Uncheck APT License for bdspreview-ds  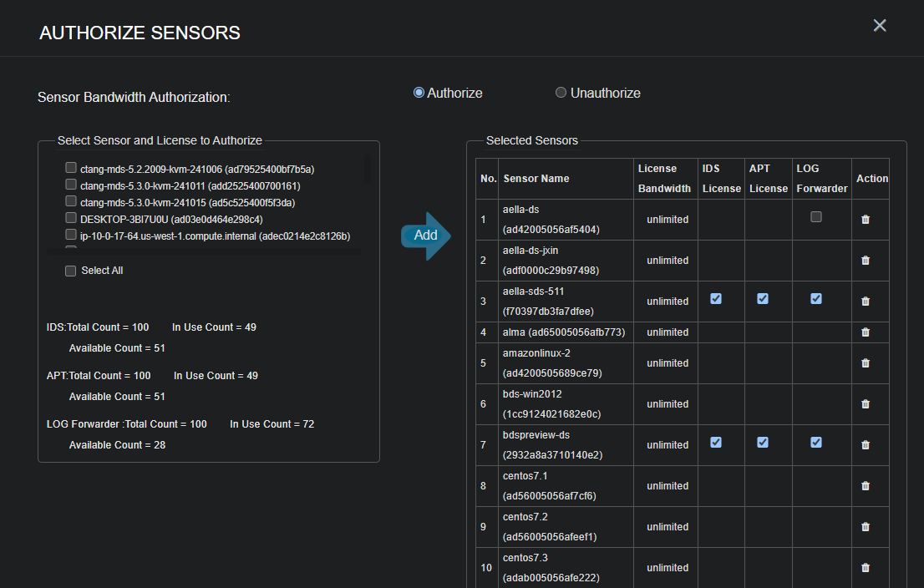(763, 441)
